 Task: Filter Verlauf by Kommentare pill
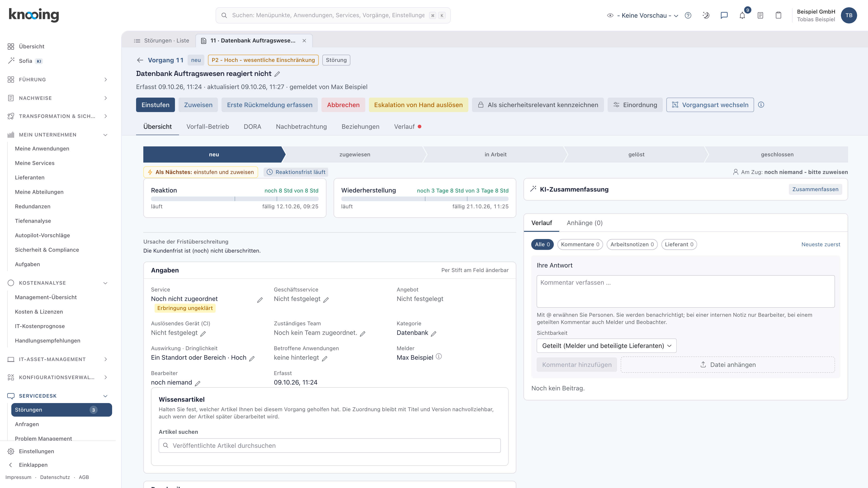click(x=580, y=244)
